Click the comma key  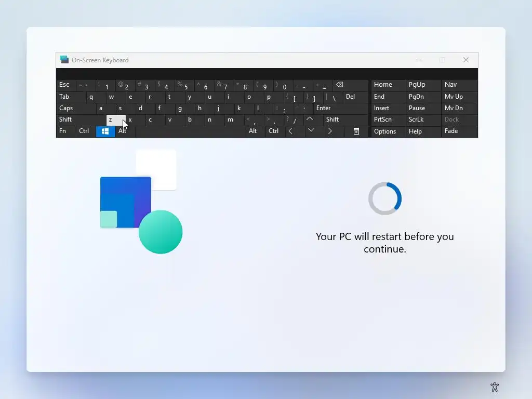coord(254,120)
